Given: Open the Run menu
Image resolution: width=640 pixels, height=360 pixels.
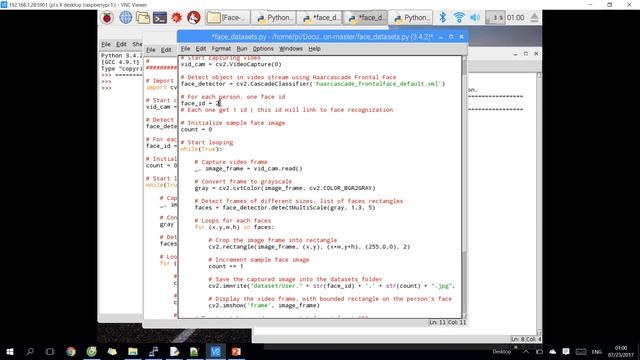Looking at the screenshot, I should [x=242, y=49].
